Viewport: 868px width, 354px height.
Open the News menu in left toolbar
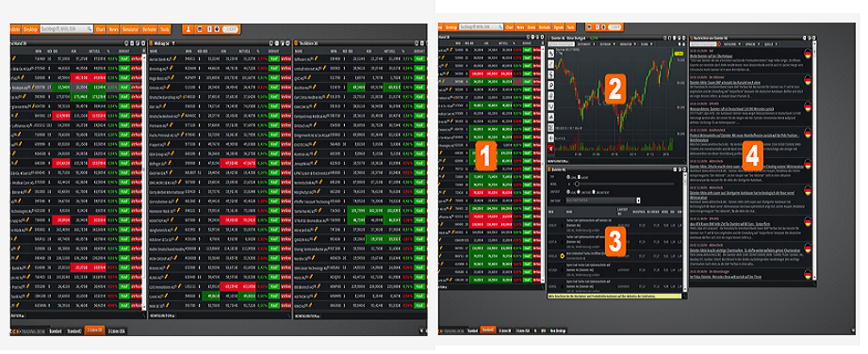(113, 29)
